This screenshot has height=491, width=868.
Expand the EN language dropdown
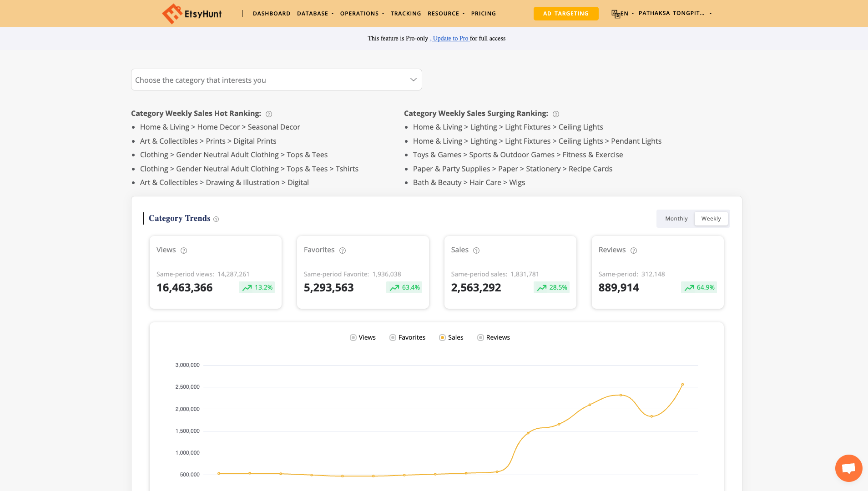point(623,13)
